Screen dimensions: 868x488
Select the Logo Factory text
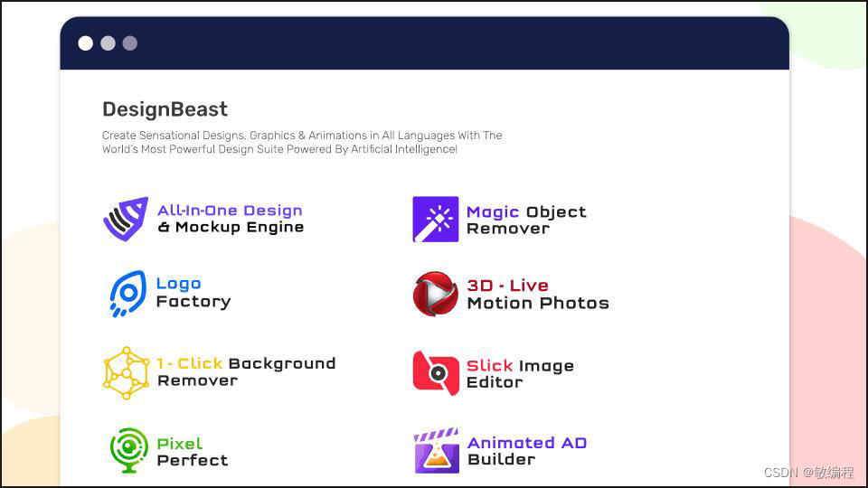(x=193, y=293)
